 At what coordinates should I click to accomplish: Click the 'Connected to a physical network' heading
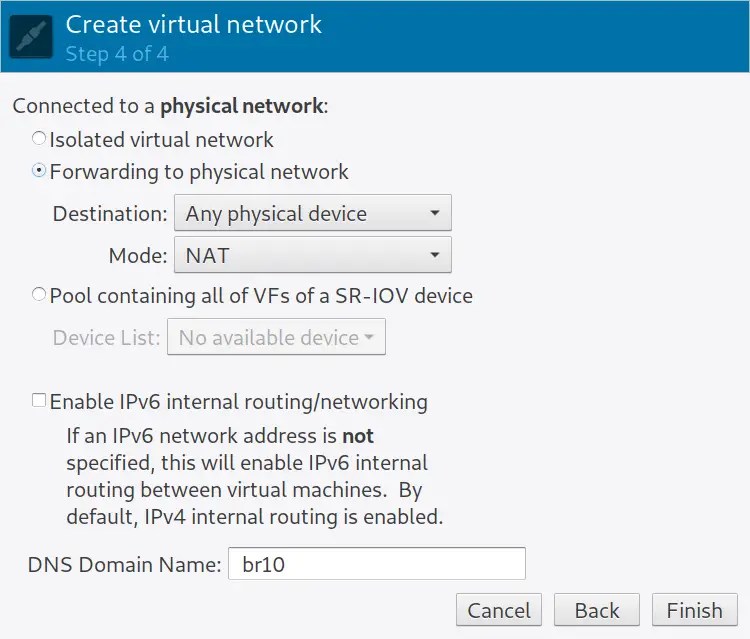[x=170, y=106]
